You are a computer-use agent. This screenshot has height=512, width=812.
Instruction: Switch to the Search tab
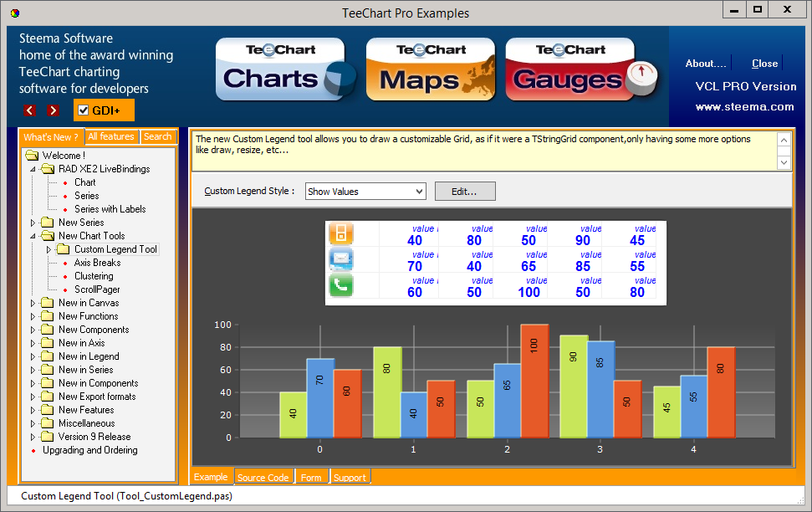[x=157, y=136]
